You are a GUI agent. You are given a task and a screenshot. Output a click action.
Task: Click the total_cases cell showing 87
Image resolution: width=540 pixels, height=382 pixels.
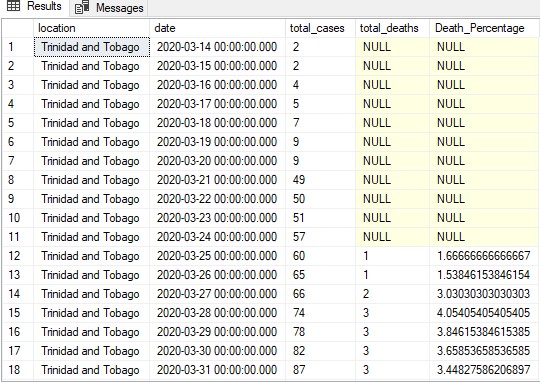[320, 370]
